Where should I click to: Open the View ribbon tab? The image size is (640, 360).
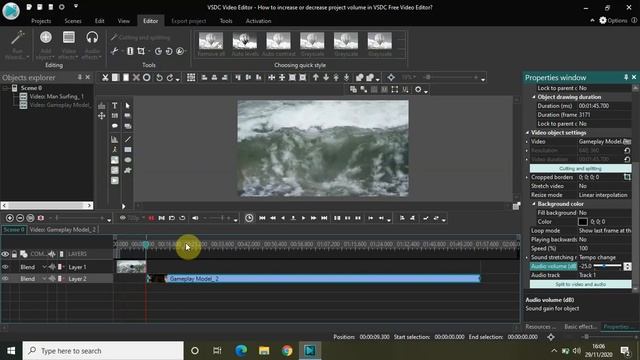click(x=124, y=21)
